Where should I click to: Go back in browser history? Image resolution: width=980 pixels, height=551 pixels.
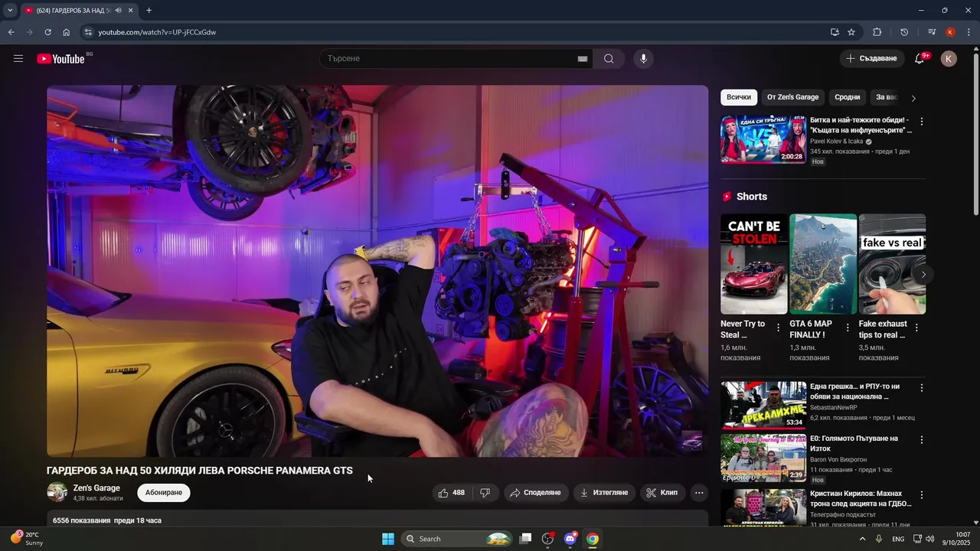11,32
